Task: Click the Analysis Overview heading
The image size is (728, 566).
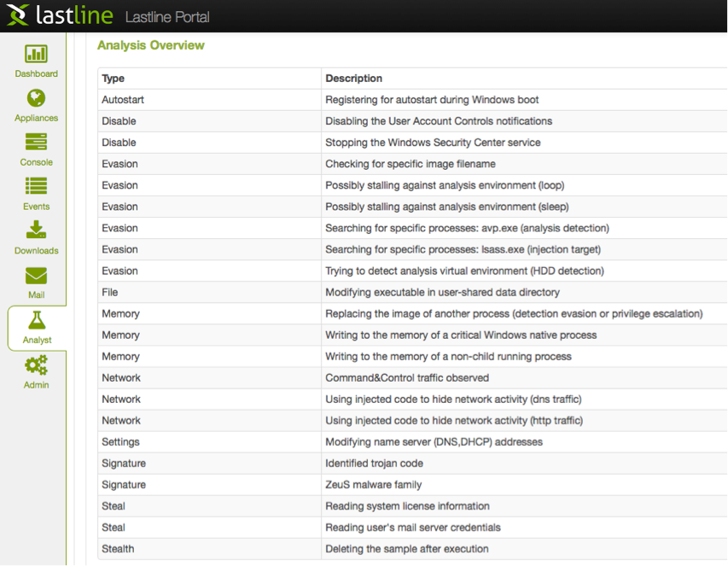Action: click(151, 45)
